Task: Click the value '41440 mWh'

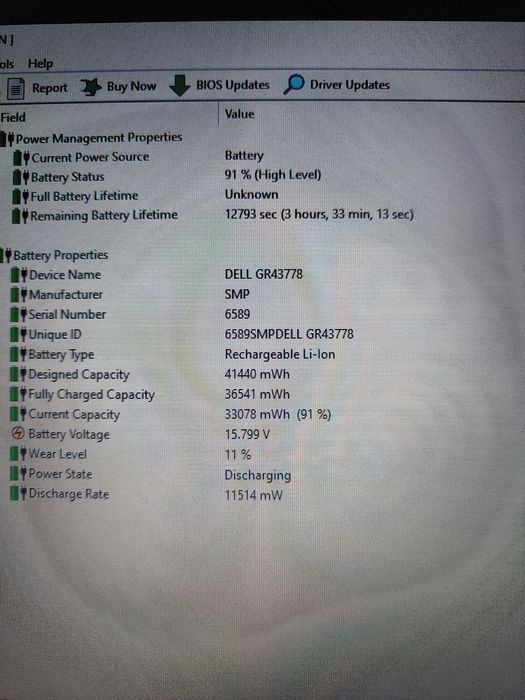Action: coord(257,374)
